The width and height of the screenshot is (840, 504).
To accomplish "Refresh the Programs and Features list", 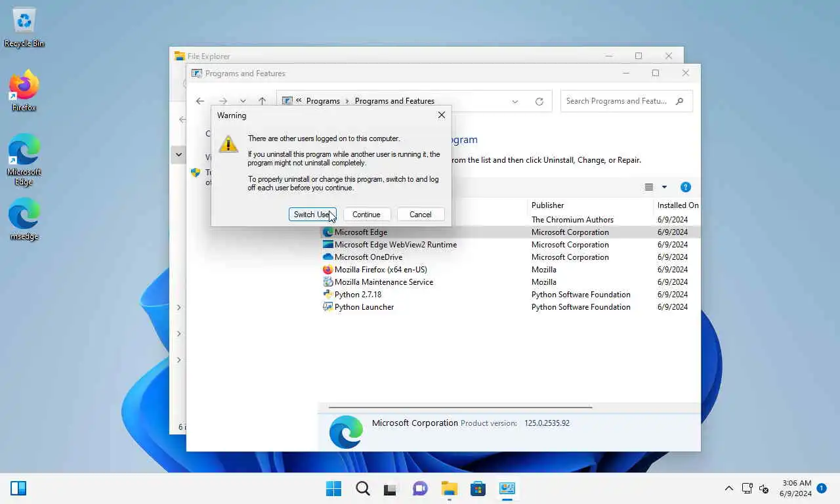I will coord(539,101).
